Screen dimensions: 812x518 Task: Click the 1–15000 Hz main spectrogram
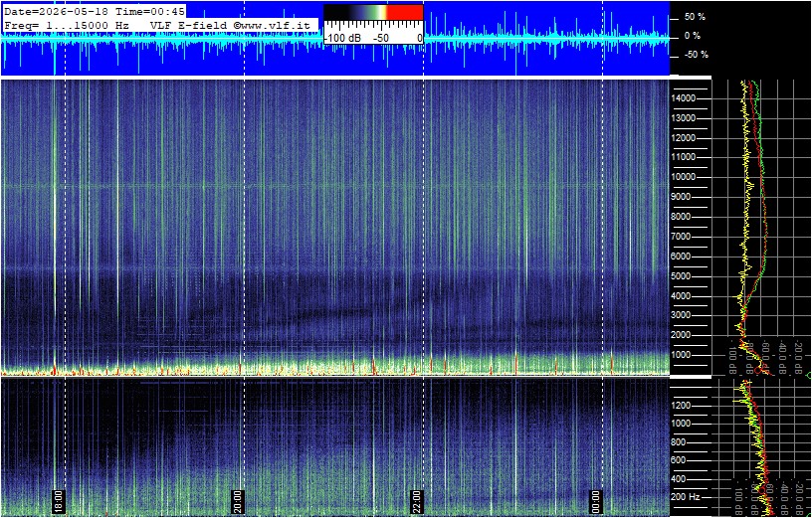(335, 227)
